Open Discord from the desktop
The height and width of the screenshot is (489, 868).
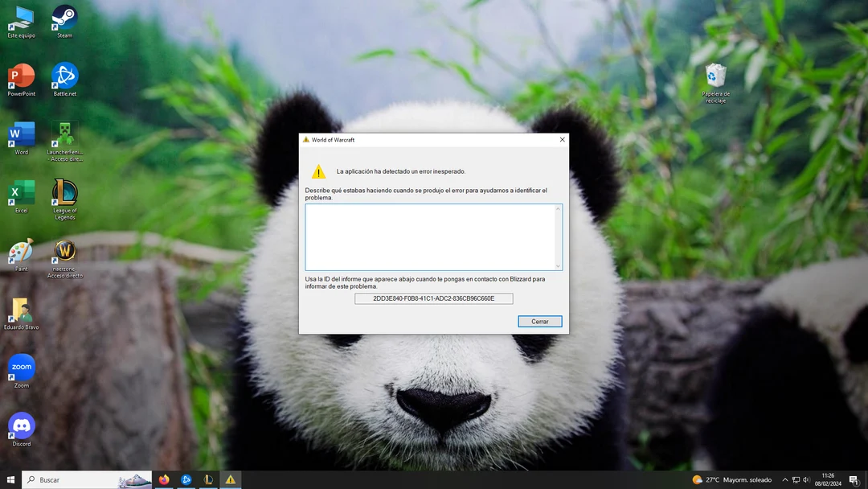point(20,424)
